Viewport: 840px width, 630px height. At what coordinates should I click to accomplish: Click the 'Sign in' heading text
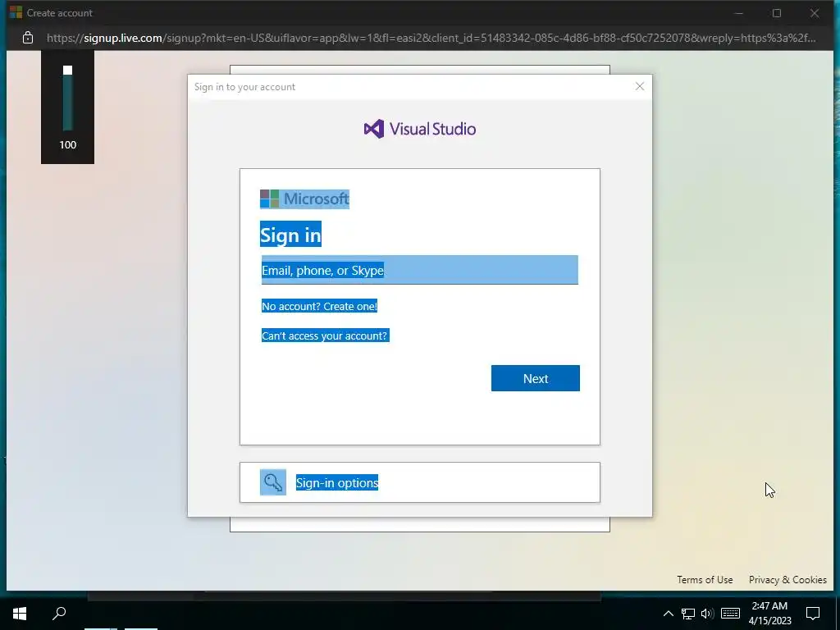(x=291, y=235)
